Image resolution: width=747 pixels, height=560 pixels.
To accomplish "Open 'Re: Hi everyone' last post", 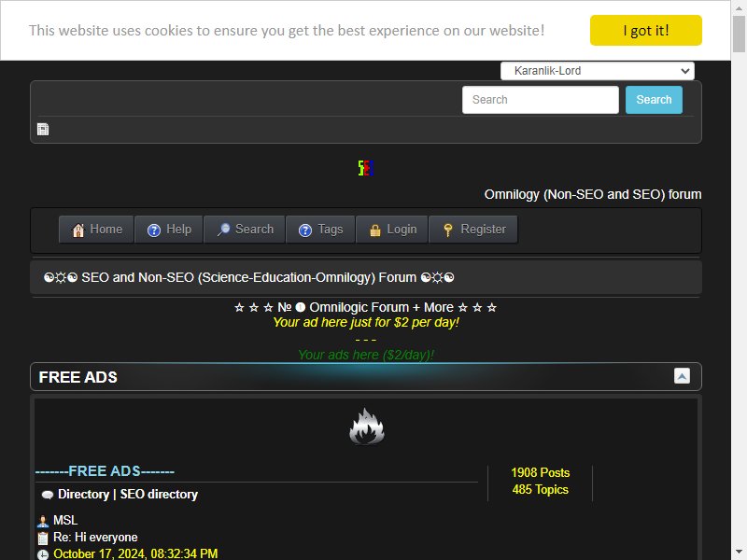I will pyautogui.click(x=95, y=538).
